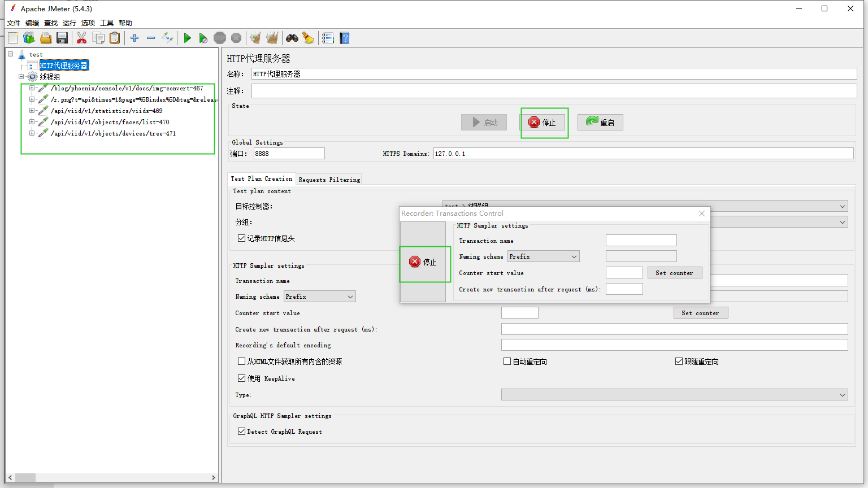Enable 从HTML文件获取所有内含的资源 checkbox
This screenshot has width=868, height=488.
[x=241, y=361]
